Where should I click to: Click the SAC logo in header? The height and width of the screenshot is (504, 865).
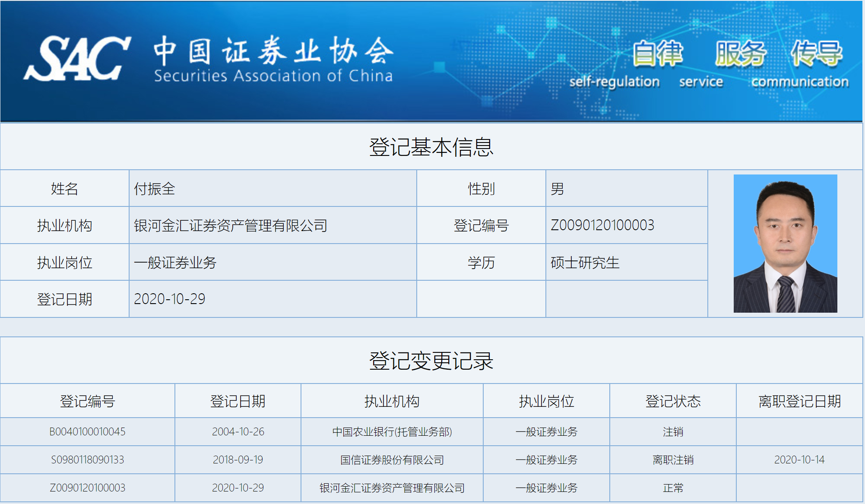pos(77,59)
